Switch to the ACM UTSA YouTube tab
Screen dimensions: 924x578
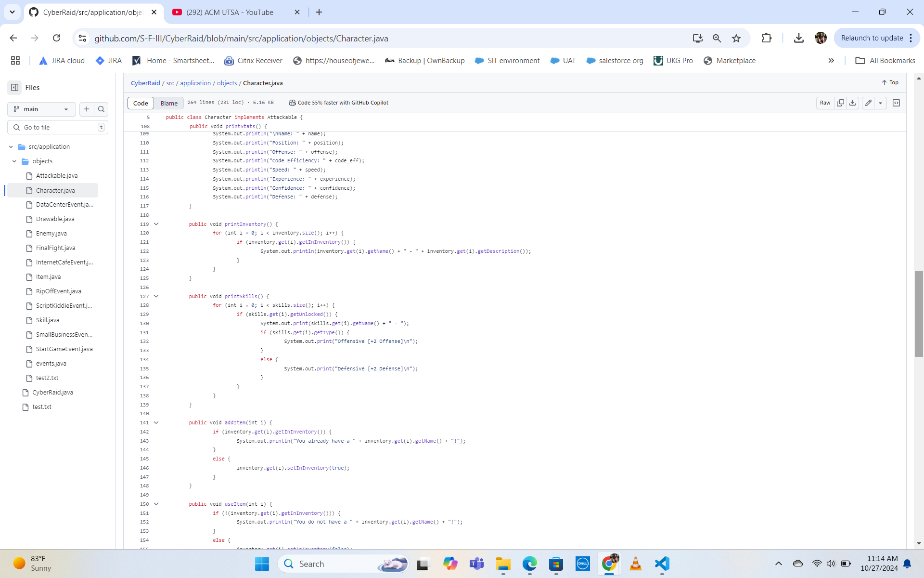coord(230,12)
